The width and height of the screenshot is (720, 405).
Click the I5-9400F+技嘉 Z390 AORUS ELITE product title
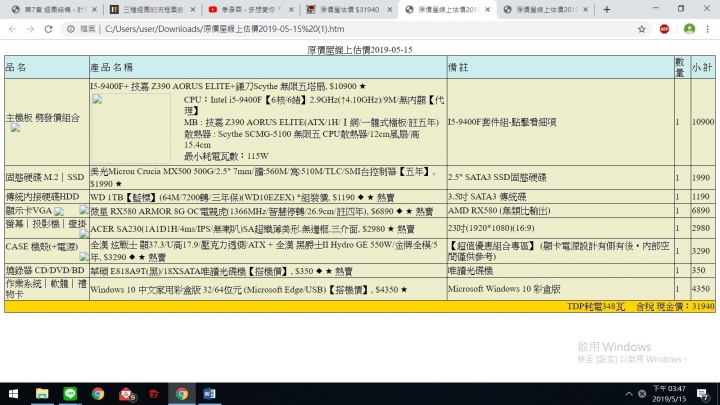click(228, 86)
